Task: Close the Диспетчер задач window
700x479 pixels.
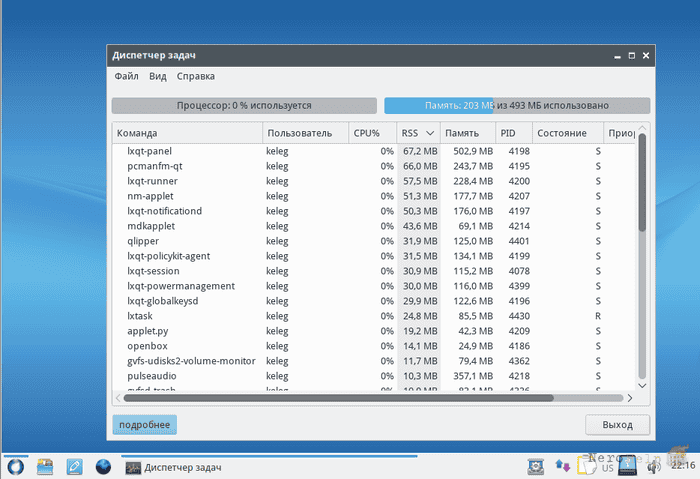Action: (646, 56)
